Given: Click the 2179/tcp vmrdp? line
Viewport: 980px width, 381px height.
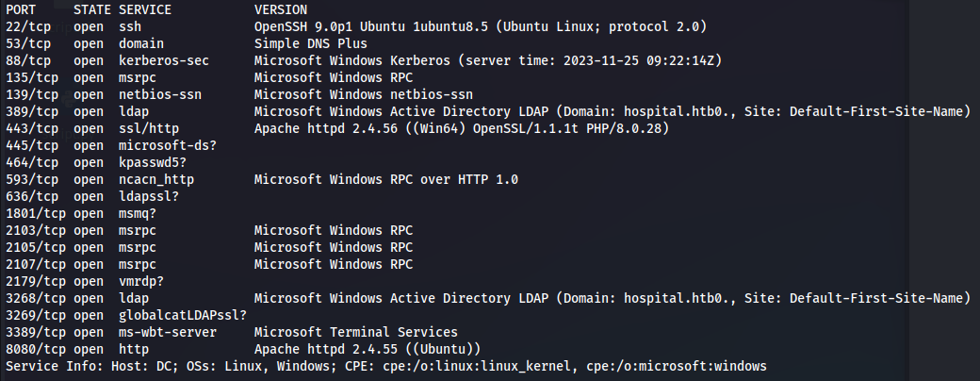Looking at the screenshot, I should pyautogui.click(x=85, y=281).
